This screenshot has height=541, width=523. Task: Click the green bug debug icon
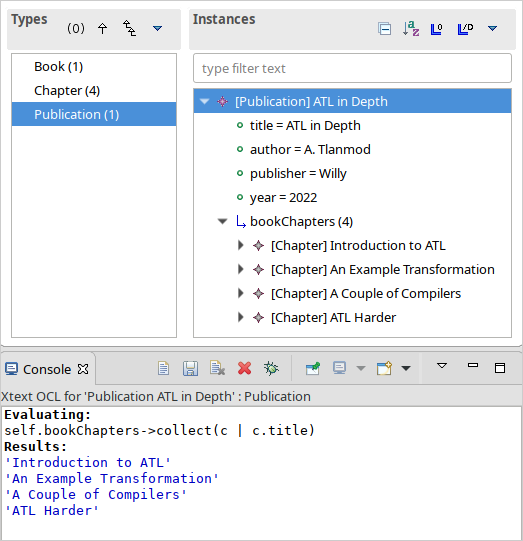point(271,368)
